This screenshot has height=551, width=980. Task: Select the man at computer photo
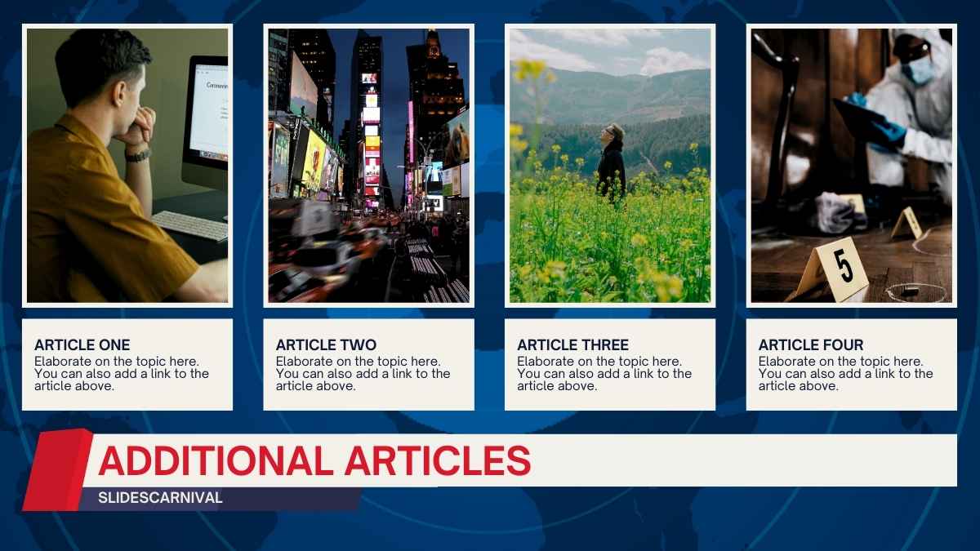click(127, 166)
